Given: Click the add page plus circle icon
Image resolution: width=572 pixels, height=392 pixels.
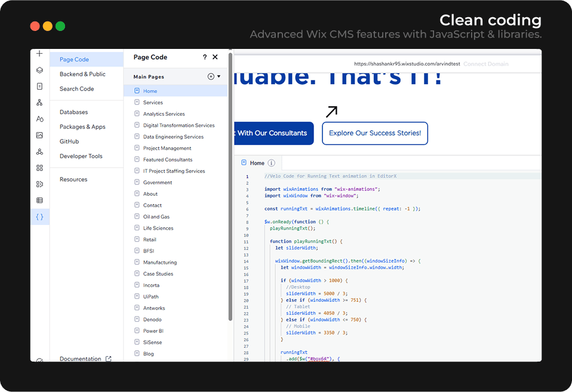Looking at the screenshot, I should (x=211, y=76).
